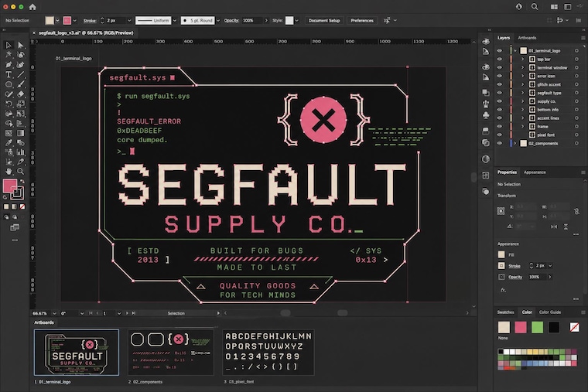Hide the segfault type layer
588x392 pixels.
(500, 93)
